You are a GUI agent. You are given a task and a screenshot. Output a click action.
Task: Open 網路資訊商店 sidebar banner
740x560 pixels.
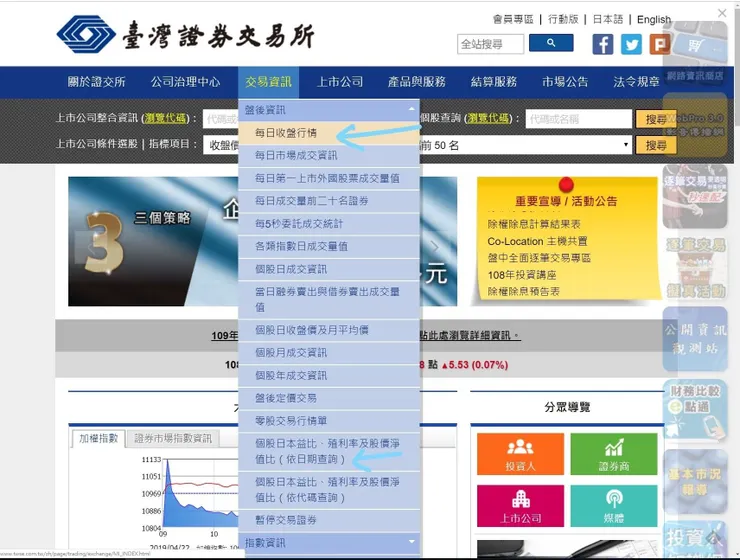695,53
